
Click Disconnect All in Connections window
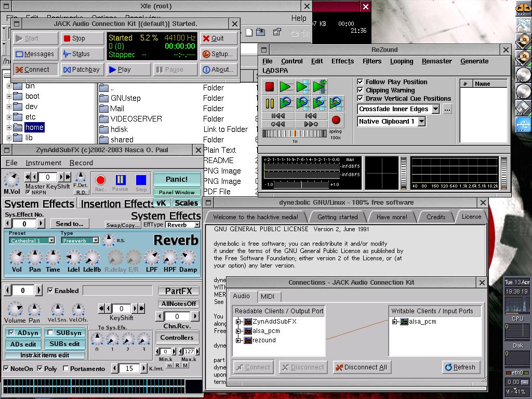point(362,367)
